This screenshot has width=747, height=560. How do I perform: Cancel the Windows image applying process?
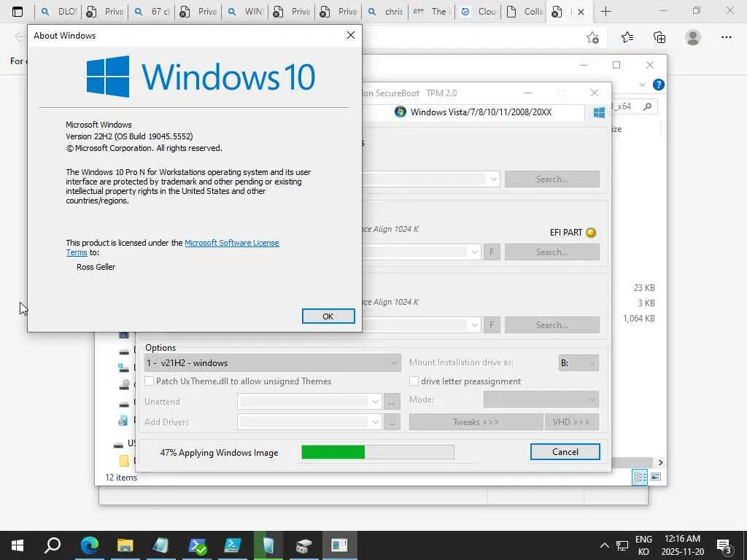pos(565,452)
